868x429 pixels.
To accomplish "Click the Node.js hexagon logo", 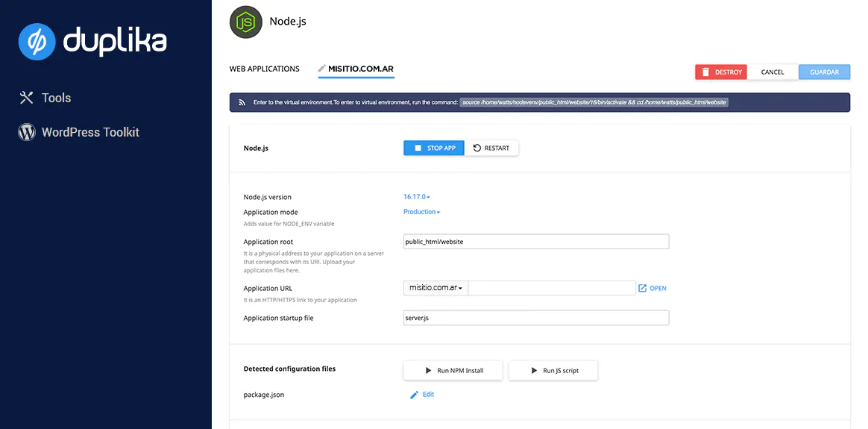I will (246, 22).
